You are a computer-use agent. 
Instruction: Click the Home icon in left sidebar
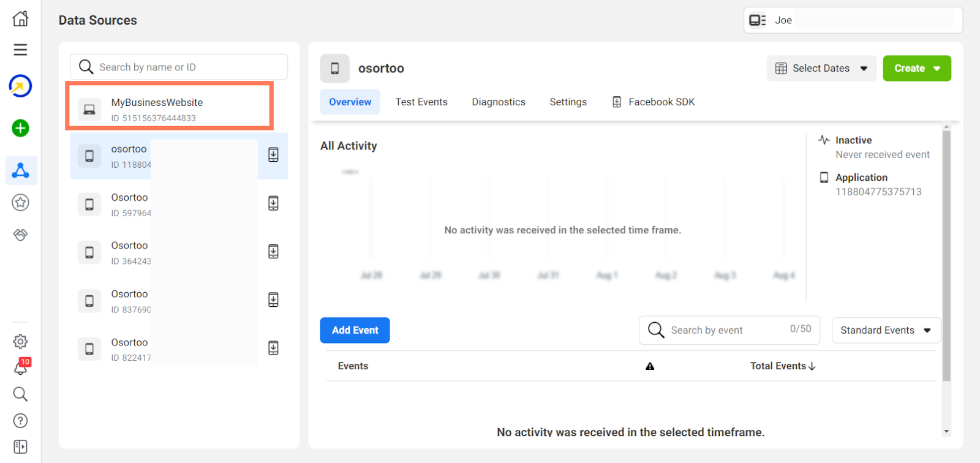pyautogui.click(x=20, y=18)
